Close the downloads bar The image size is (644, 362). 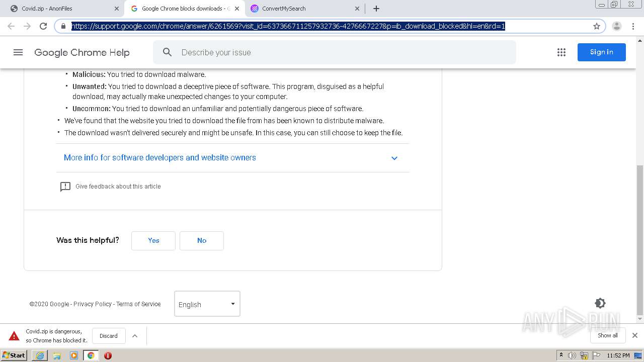pos(635,335)
